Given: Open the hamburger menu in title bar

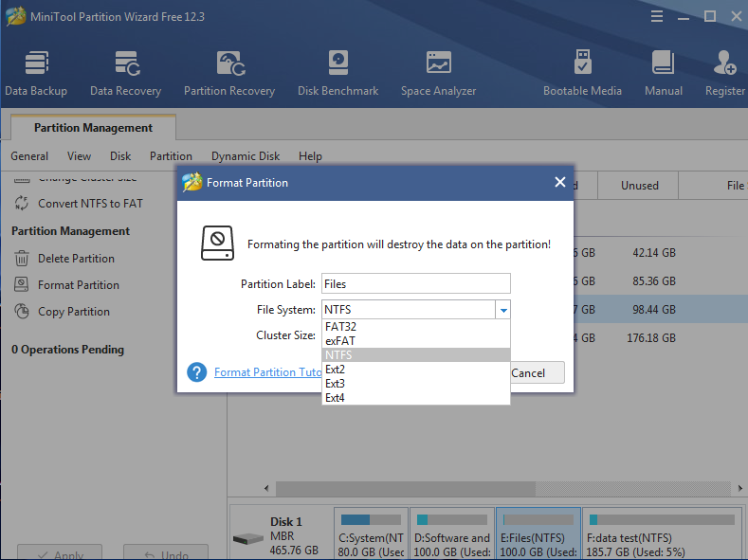Looking at the screenshot, I should coord(657,17).
